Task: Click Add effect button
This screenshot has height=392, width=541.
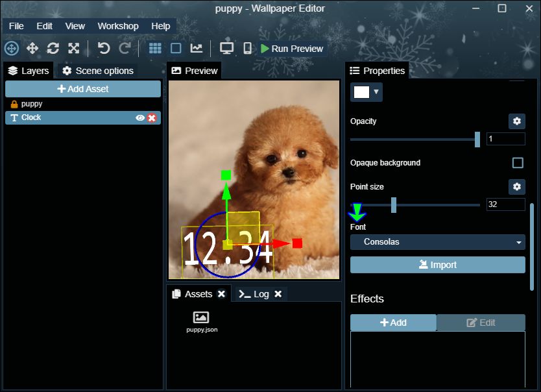Action: [393, 323]
